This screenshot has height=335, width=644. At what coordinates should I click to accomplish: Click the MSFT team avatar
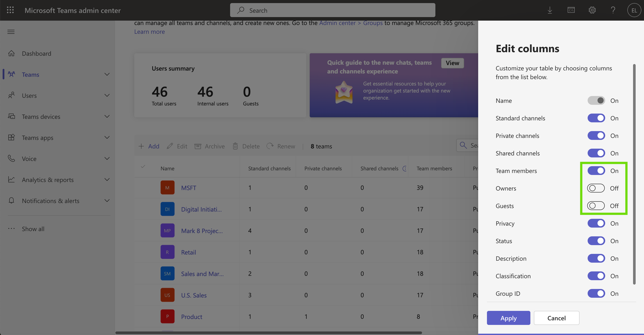tap(167, 188)
